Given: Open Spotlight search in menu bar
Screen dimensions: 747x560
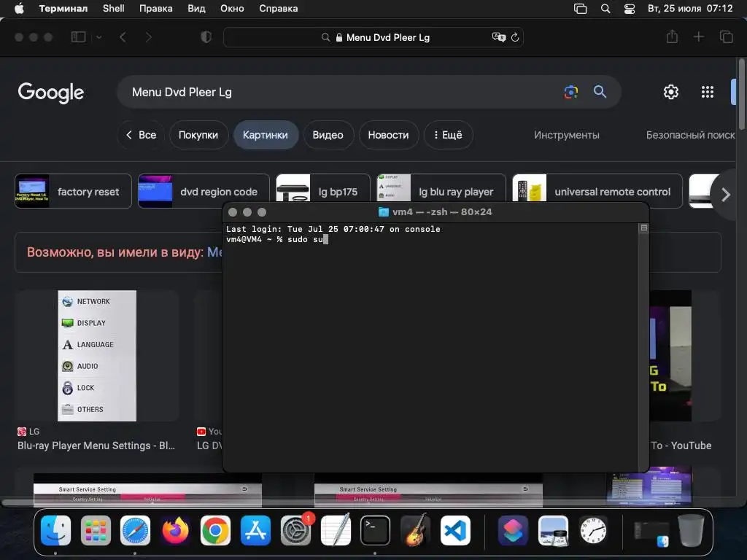Looking at the screenshot, I should (x=605, y=9).
